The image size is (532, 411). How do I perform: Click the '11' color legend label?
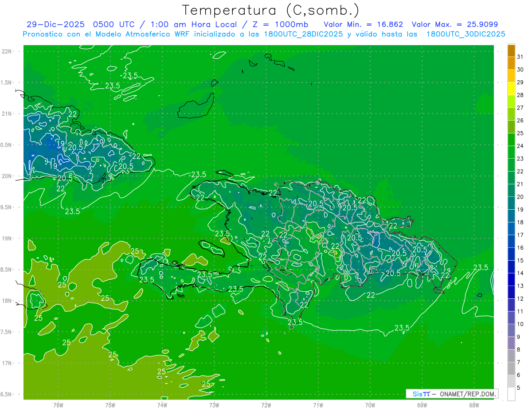click(520, 311)
